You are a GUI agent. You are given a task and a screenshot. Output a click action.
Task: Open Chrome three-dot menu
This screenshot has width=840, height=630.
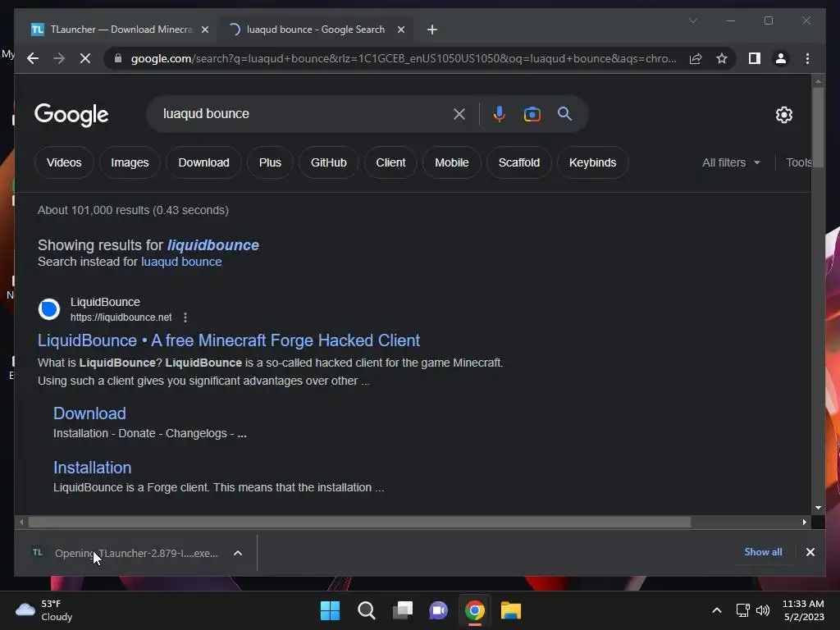pyautogui.click(x=807, y=58)
